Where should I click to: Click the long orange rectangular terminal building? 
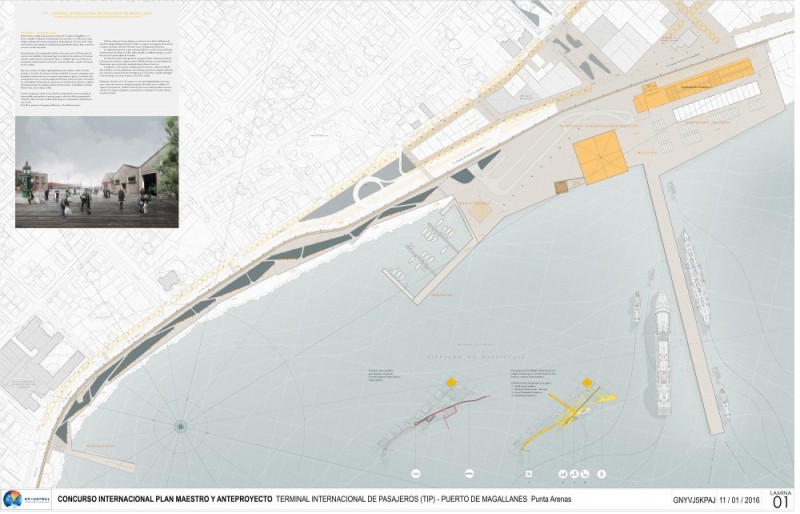[x=694, y=85]
